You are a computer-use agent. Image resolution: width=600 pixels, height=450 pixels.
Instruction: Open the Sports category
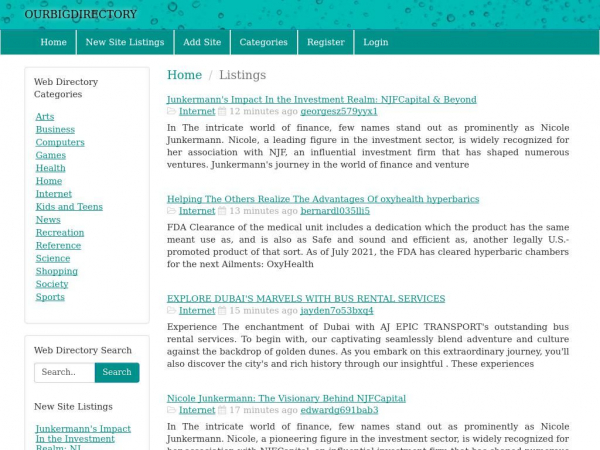coord(50,297)
